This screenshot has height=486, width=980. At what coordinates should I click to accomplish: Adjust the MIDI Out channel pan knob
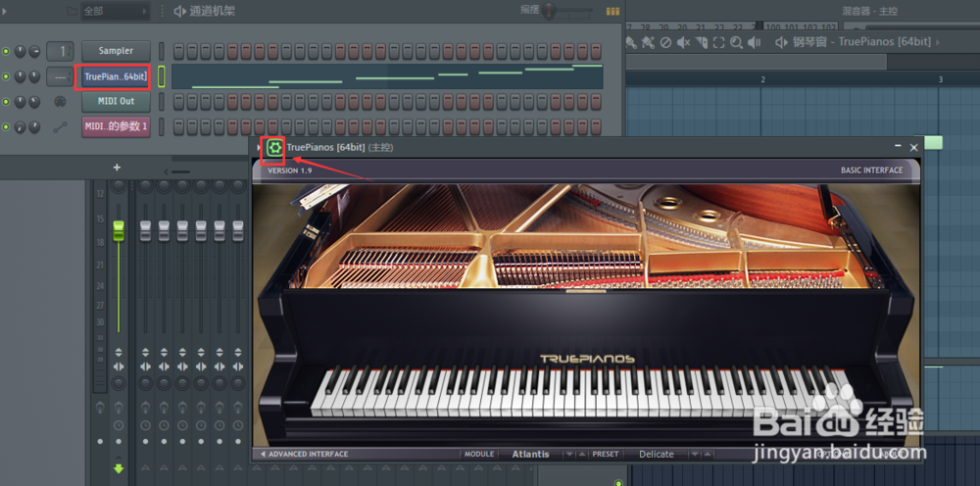tap(20, 101)
